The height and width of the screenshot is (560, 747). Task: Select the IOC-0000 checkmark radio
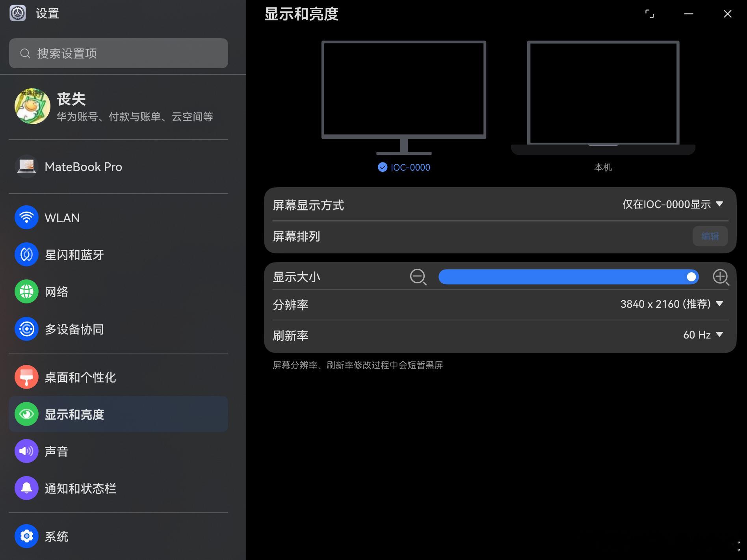pos(382,167)
